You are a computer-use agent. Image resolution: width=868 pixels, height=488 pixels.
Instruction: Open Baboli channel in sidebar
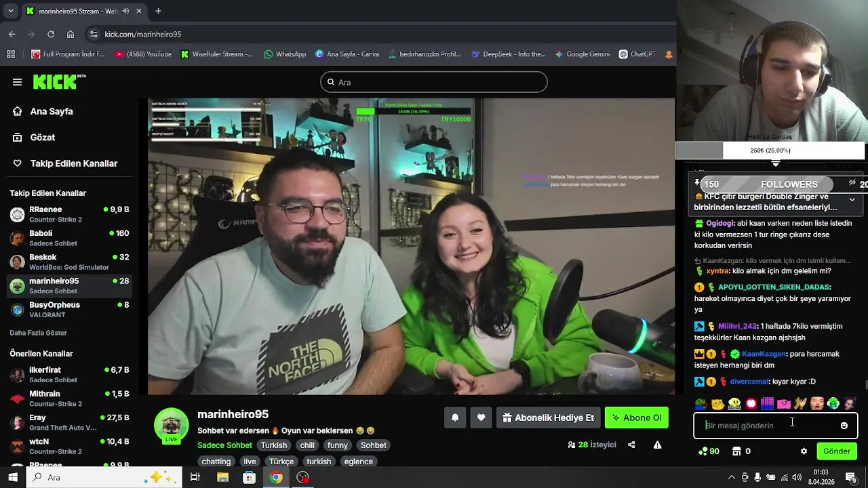pos(68,238)
